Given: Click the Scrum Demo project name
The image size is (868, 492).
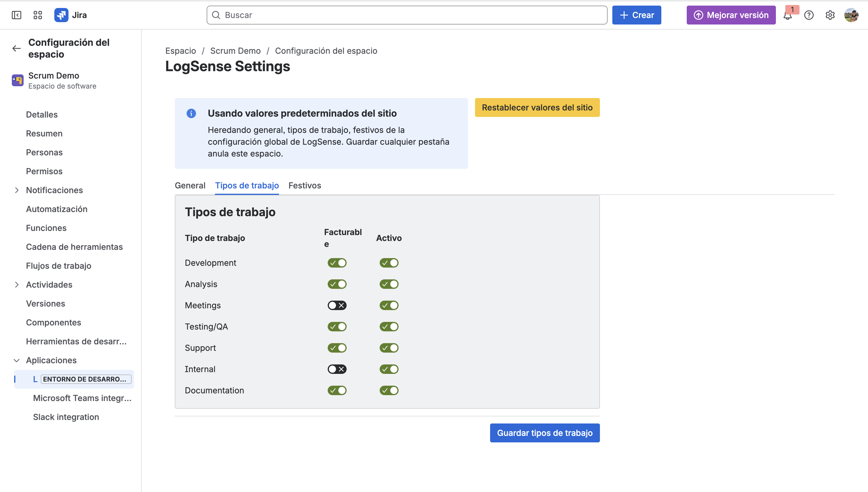Looking at the screenshot, I should tap(54, 76).
